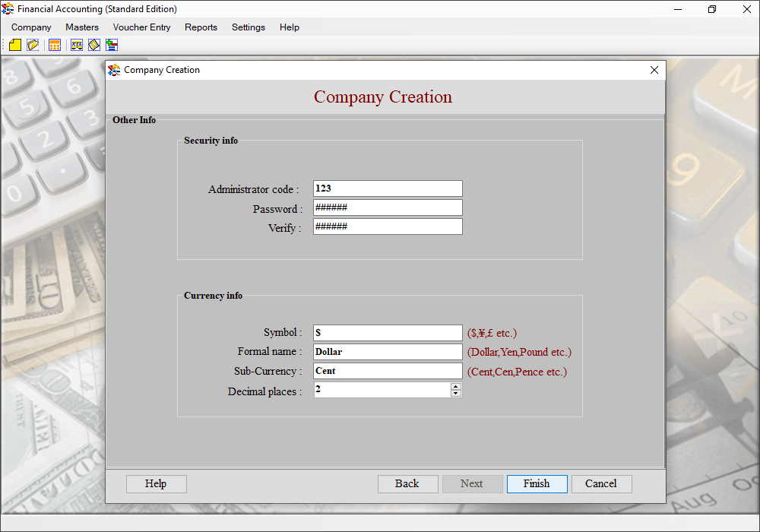Click the yellow new company toolbar icon
This screenshot has width=760, height=532.
tap(15, 45)
